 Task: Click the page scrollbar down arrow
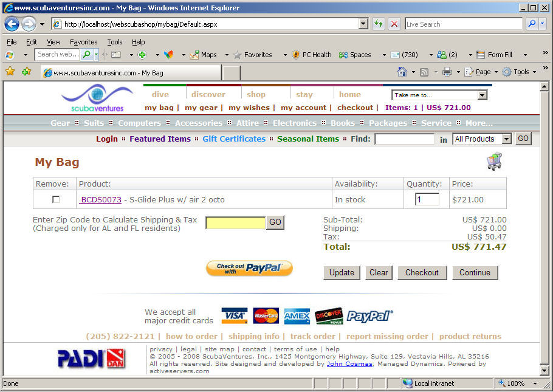pyautogui.click(x=544, y=371)
